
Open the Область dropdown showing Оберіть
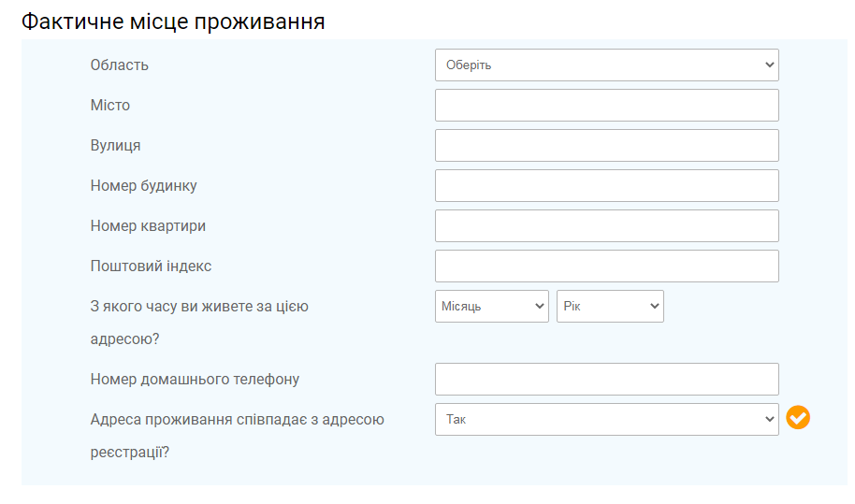(x=606, y=65)
